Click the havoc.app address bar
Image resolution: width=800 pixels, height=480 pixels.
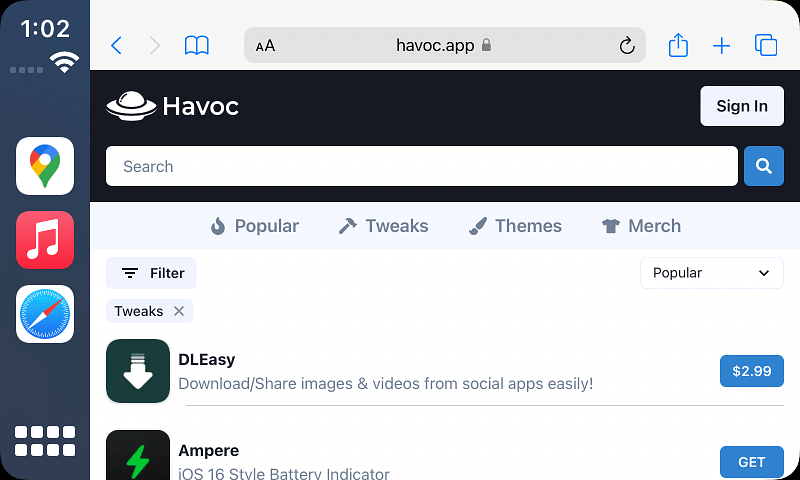point(445,45)
